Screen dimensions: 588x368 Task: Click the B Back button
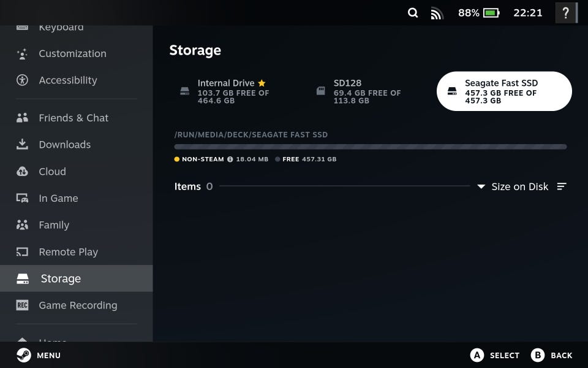[552, 355]
